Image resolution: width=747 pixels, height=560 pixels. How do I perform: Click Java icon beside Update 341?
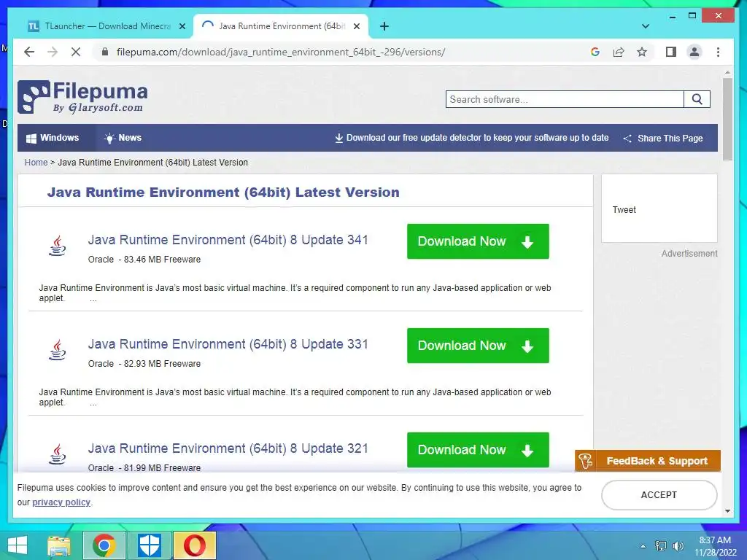pos(58,246)
